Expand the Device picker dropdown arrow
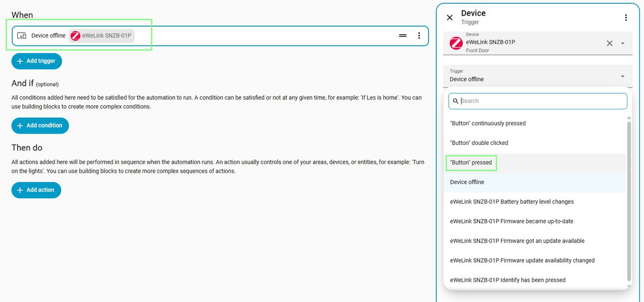This screenshot has width=644, height=302. (623, 43)
